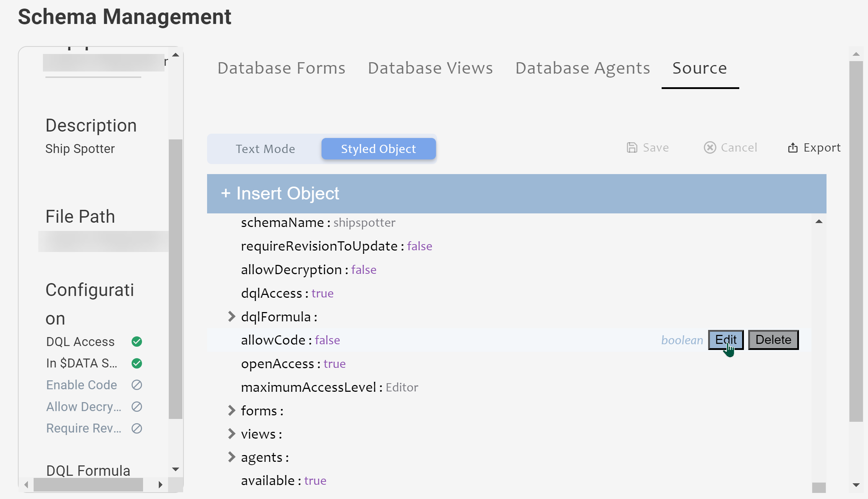Click the green check beside In $DATA S...
The width and height of the screenshot is (868, 499).
tap(137, 364)
